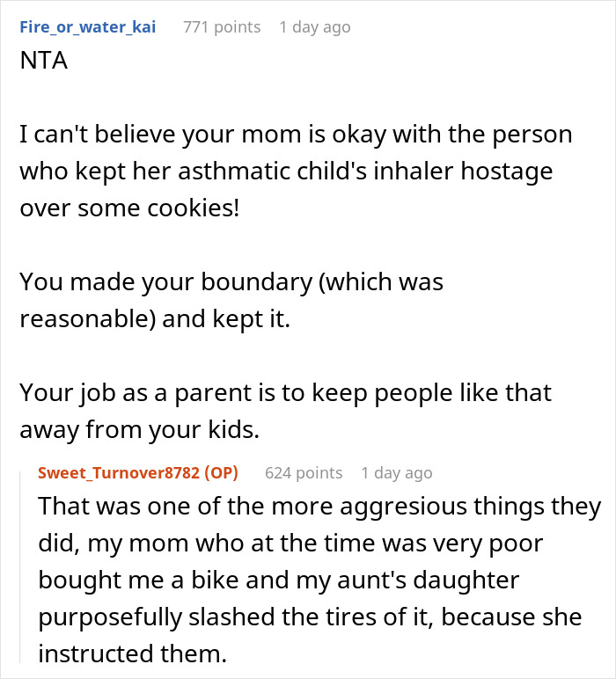The height and width of the screenshot is (679, 616).
Task: Click the 'purposefully slashed the tires' line
Action: tap(310, 617)
